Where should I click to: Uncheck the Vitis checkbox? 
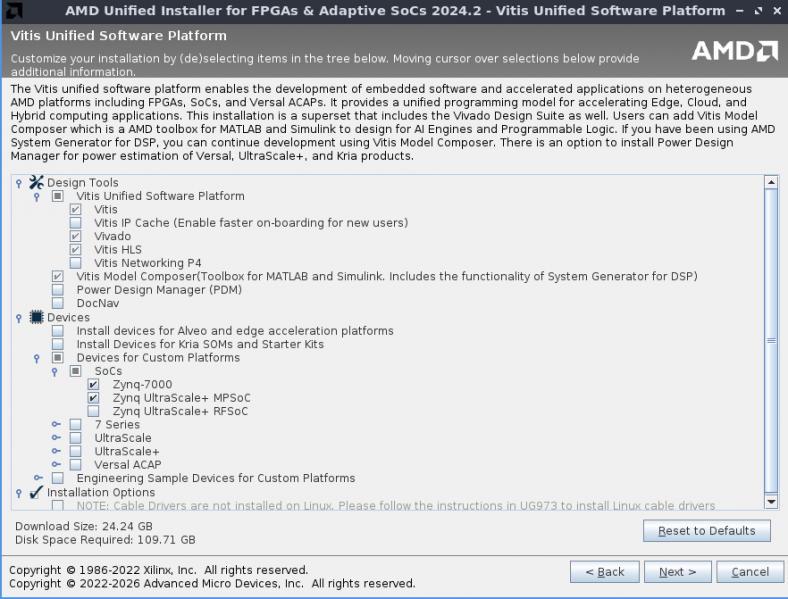pos(75,209)
